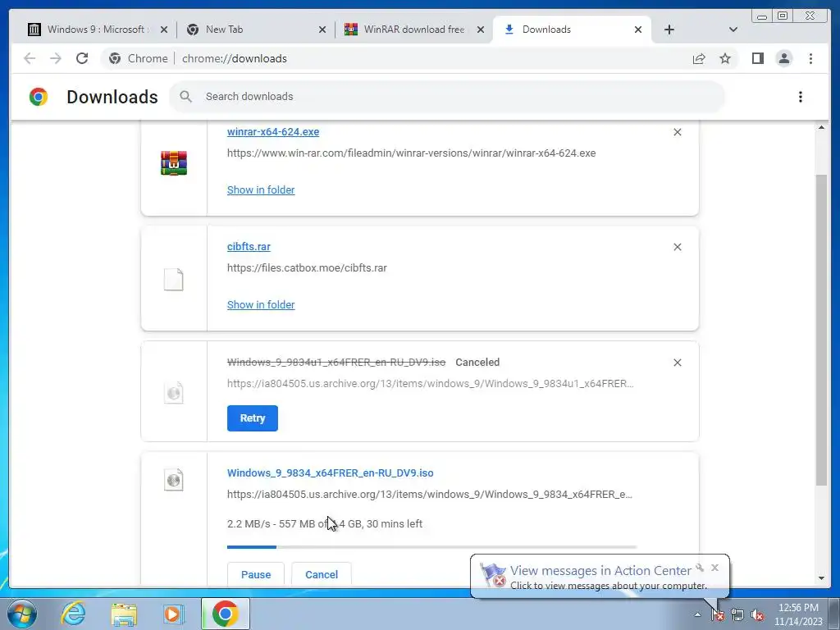Cancel the in-progress ISO download
Viewport: 840px width, 630px height.
click(322, 574)
